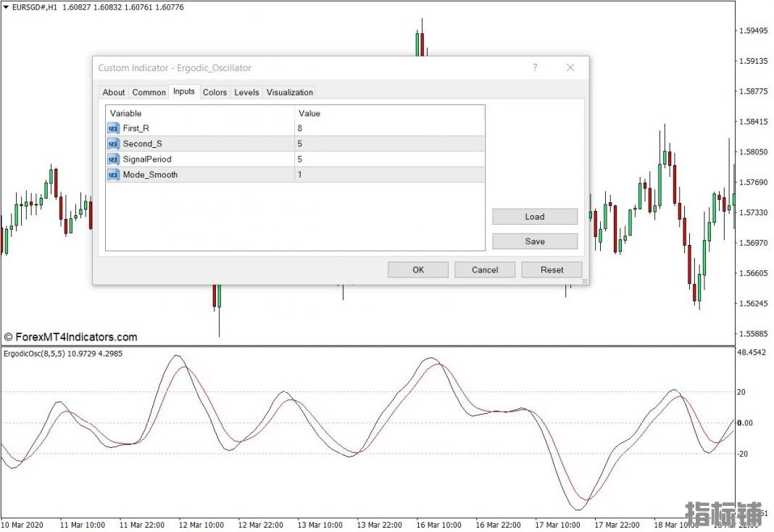The width and height of the screenshot is (774, 532).
Task: Click the 12 Mar 10:00 time label
Action: [201, 525]
